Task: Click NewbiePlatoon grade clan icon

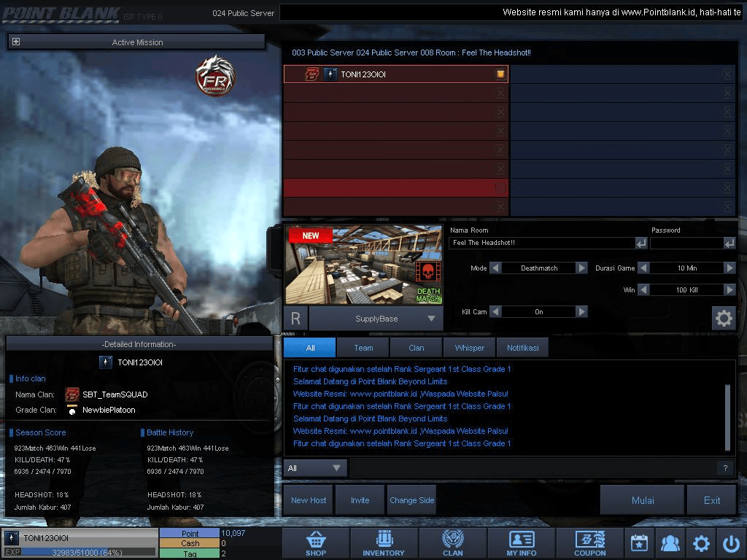Action: [x=72, y=410]
